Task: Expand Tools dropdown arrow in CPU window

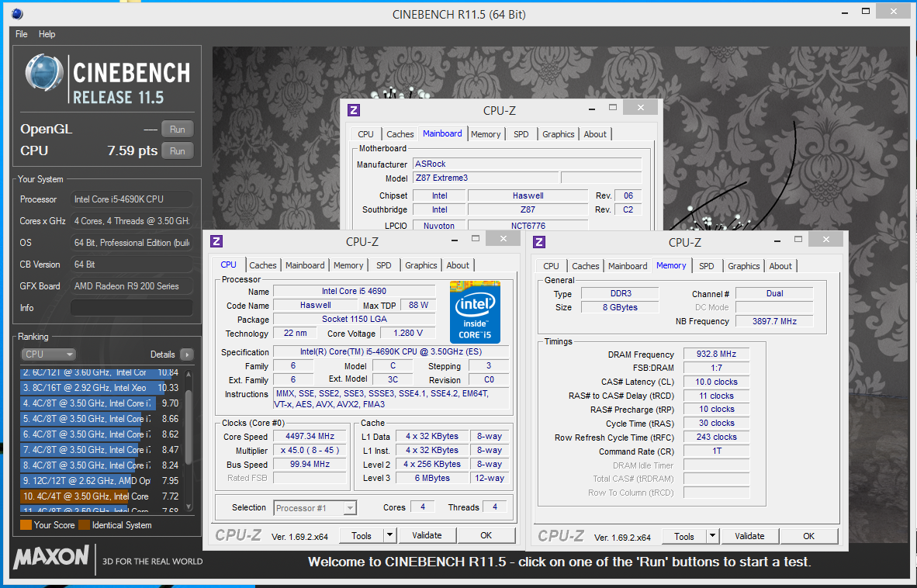Action: click(x=390, y=535)
